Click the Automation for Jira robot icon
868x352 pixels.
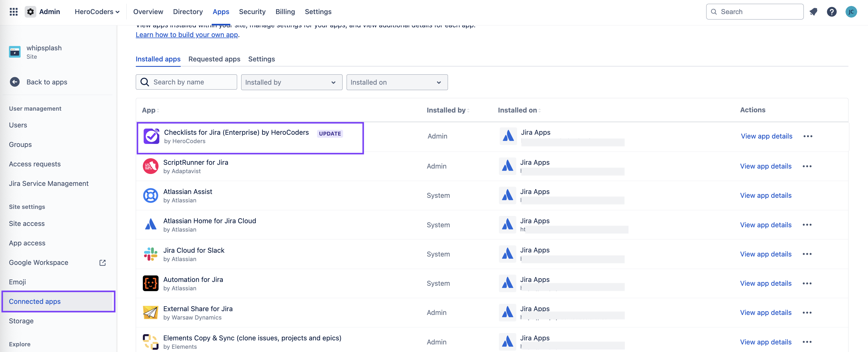pos(150,283)
